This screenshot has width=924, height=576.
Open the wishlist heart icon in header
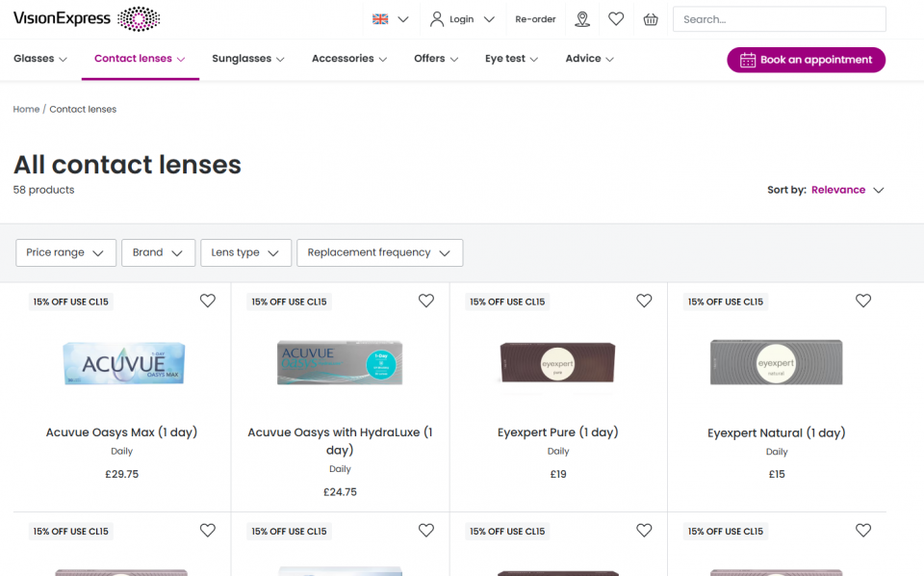(x=616, y=19)
